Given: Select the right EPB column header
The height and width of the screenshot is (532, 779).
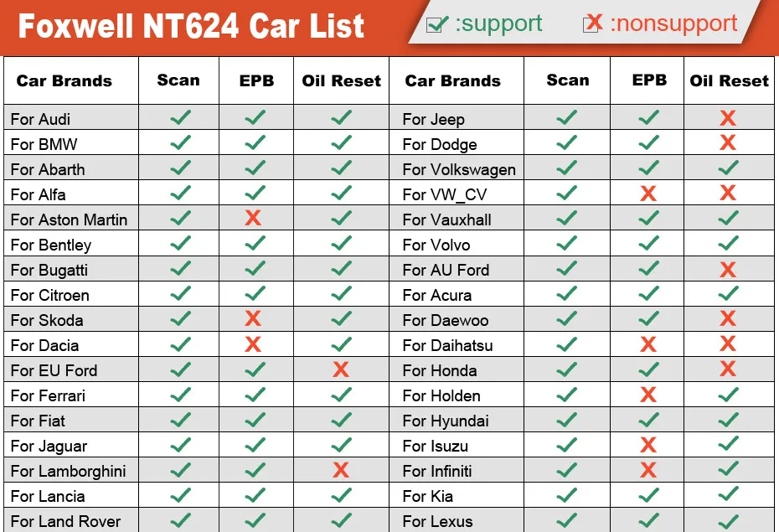Looking at the screenshot, I should pyautogui.click(x=647, y=80).
